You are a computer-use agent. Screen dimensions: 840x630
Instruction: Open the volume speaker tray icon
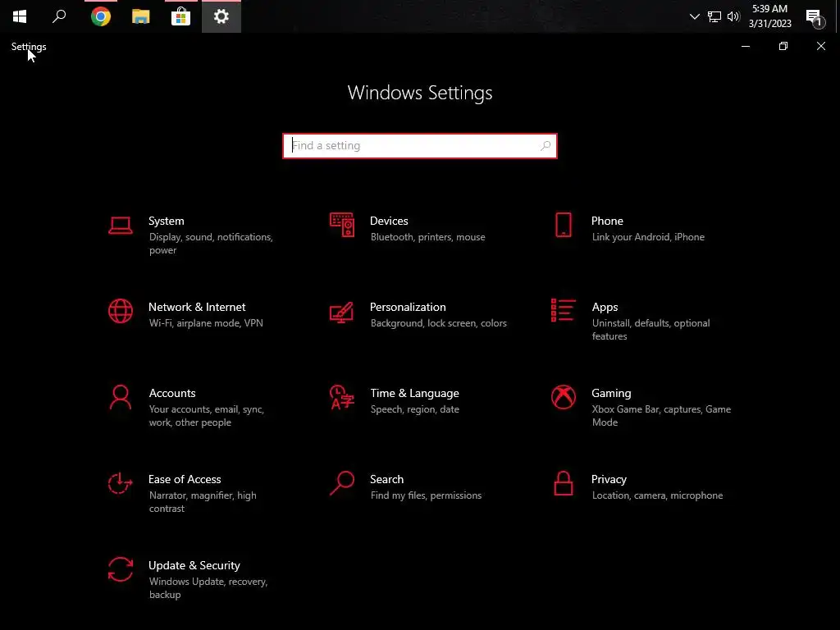click(733, 16)
